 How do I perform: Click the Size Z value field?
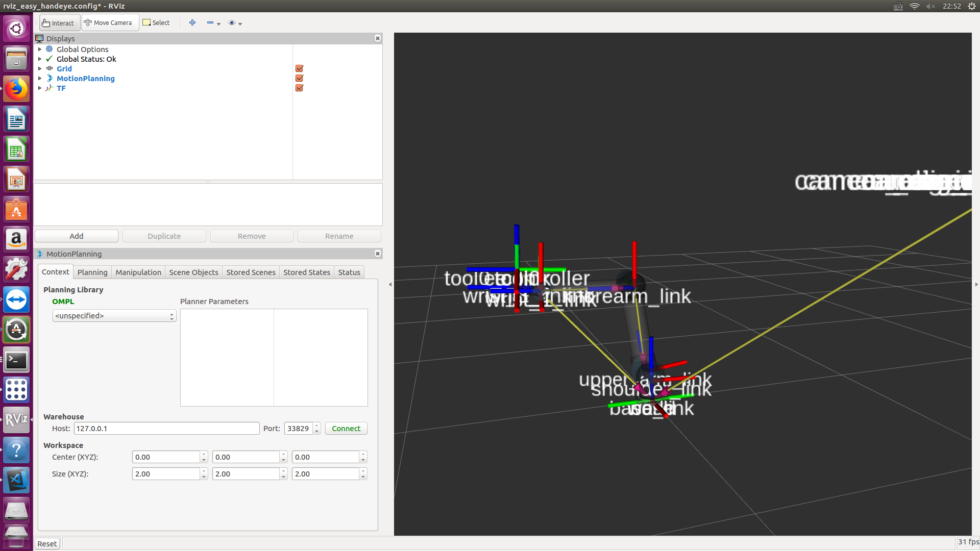pos(326,473)
